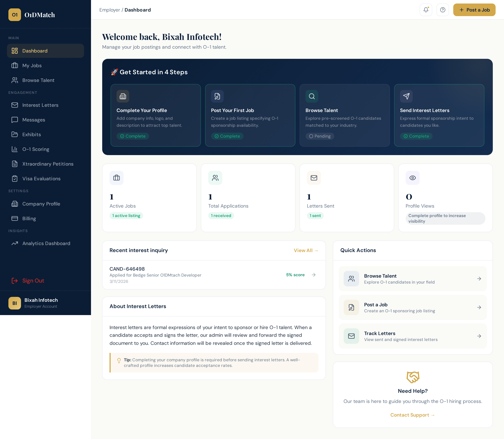Click the Contact Support link

413,415
